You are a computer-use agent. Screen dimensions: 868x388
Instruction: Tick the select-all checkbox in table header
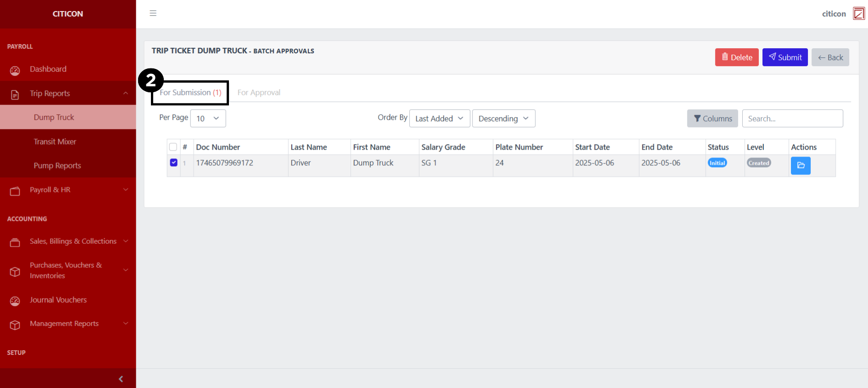click(x=173, y=147)
